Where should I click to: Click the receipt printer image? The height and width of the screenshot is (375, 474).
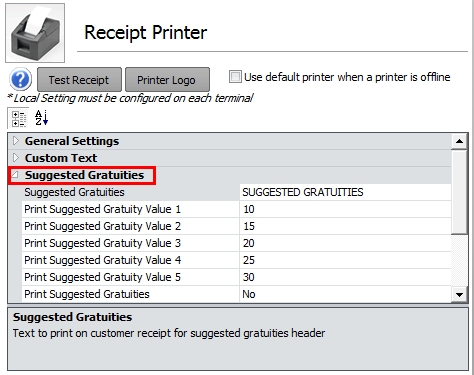coord(35,33)
